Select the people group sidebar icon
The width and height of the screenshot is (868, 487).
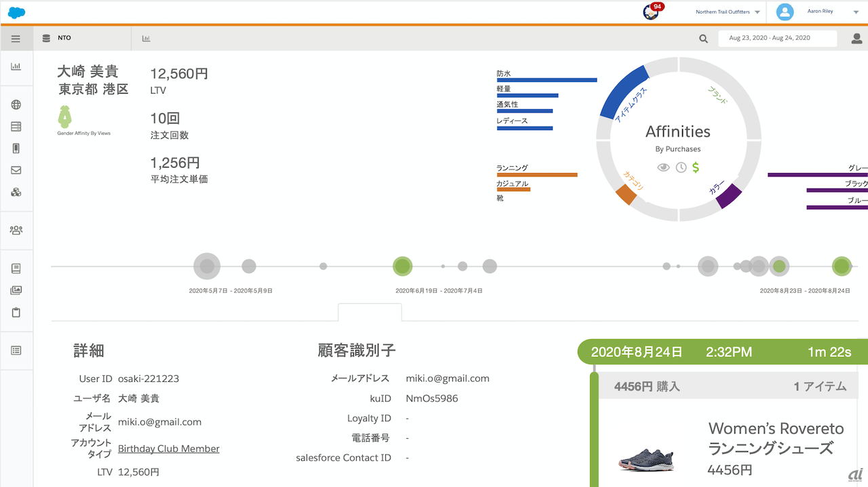tap(16, 230)
